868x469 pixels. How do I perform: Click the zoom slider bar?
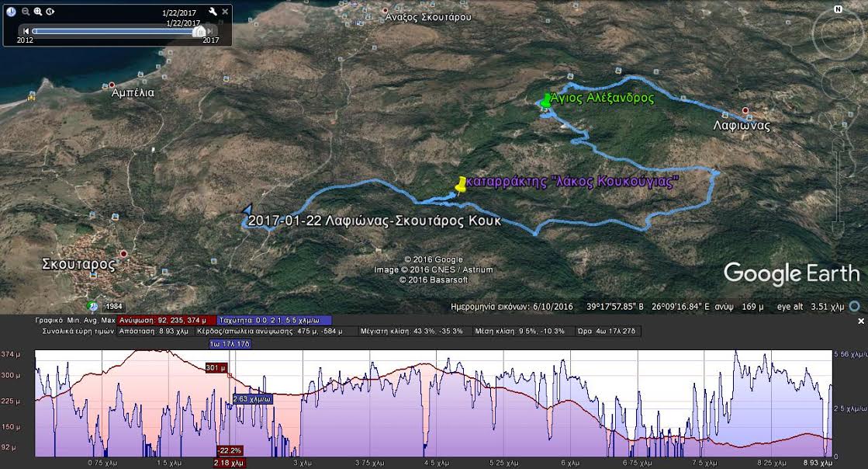tap(838, 186)
